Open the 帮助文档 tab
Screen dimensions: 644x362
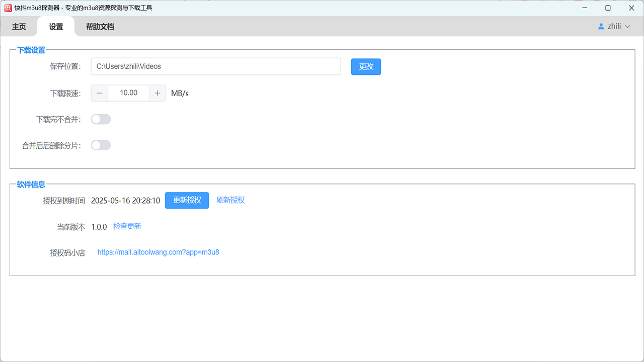click(x=100, y=27)
